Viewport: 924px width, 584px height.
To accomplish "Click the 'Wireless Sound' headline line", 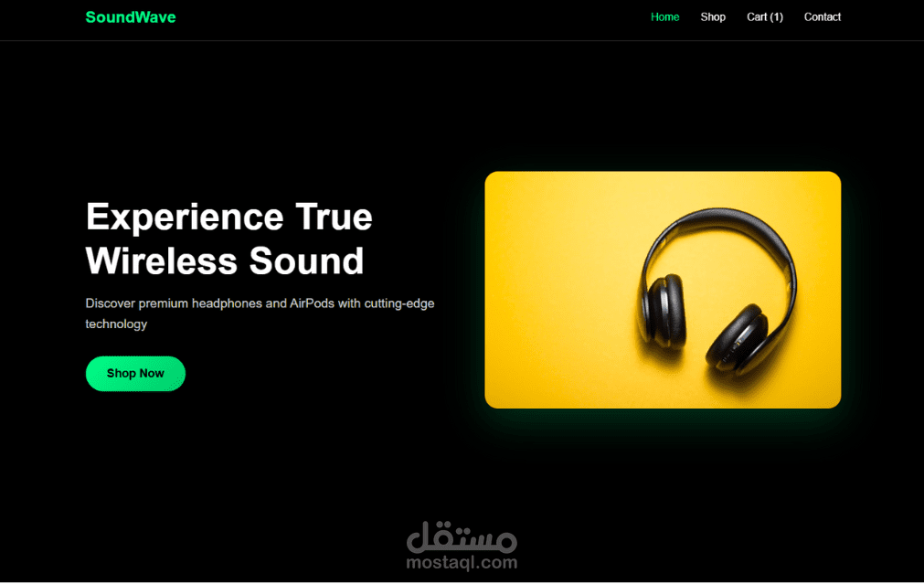I will [x=225, y=261].
